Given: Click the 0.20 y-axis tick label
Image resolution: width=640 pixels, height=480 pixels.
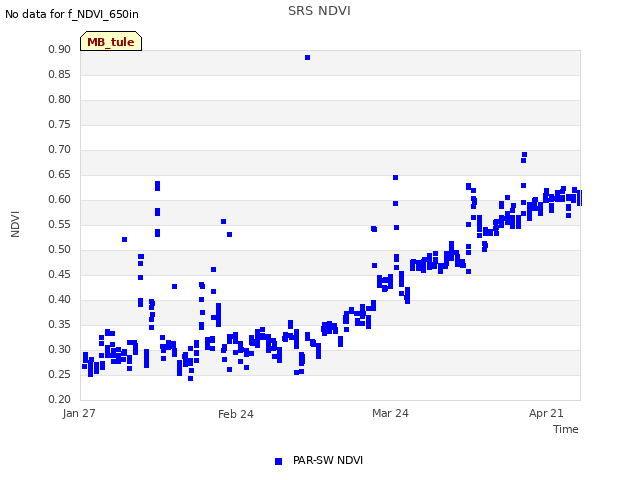Looking at the screenshot, I should pyautogui.click(x=60, y=399).
